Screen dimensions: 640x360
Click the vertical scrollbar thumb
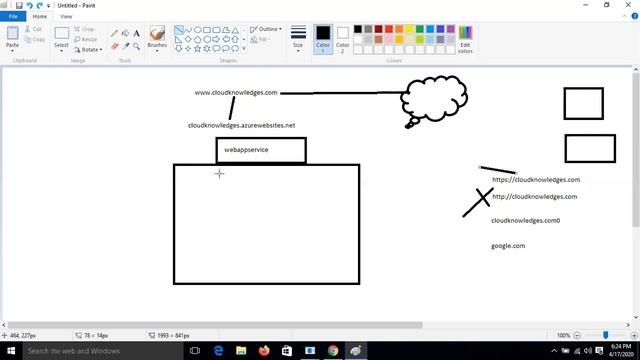pos(636,150)
